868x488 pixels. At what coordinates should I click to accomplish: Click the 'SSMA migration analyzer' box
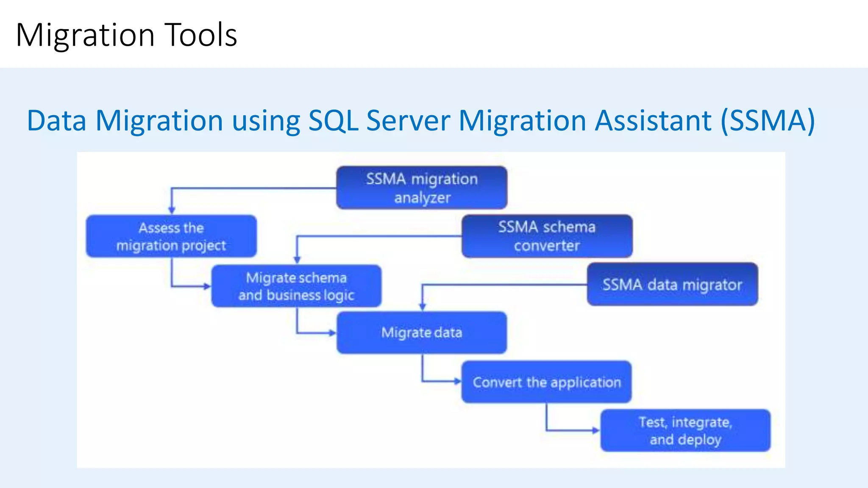422,188
